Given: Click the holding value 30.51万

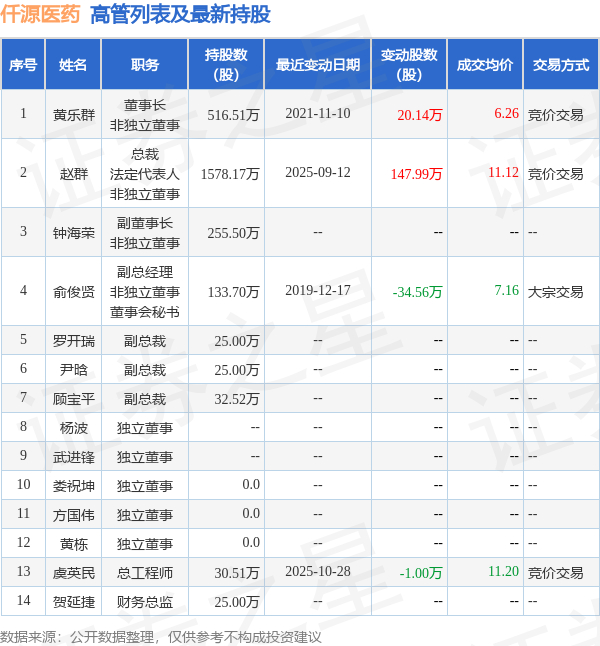Looking at the screenshot, I should tap(237, 573).
